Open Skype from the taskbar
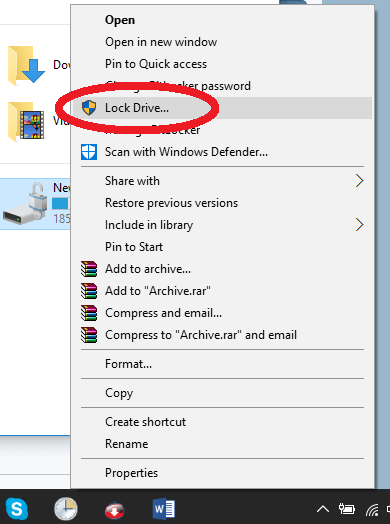Image resolution: width=390 pixels, height=524 pixels. coord(17,509)
